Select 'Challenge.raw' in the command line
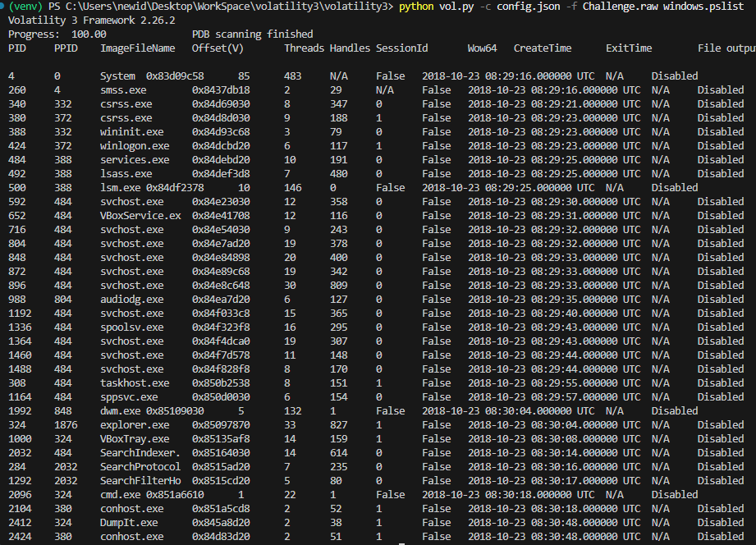 pos(619,7)
